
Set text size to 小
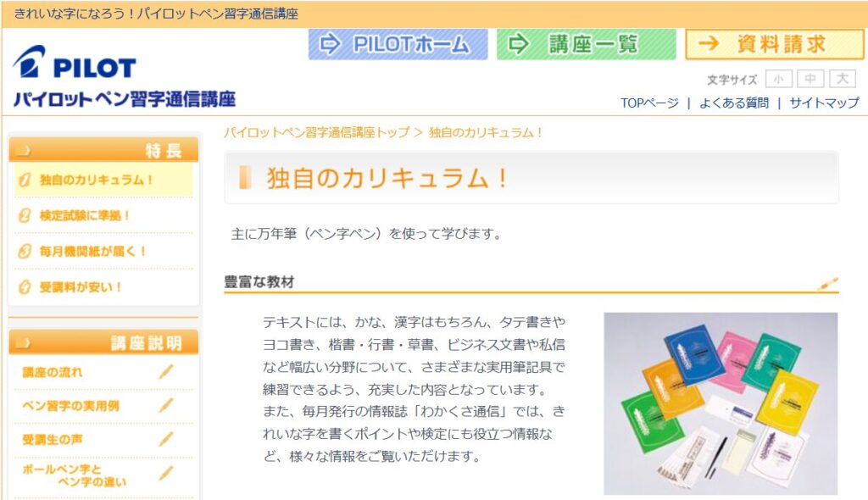[x=779, y=79]
